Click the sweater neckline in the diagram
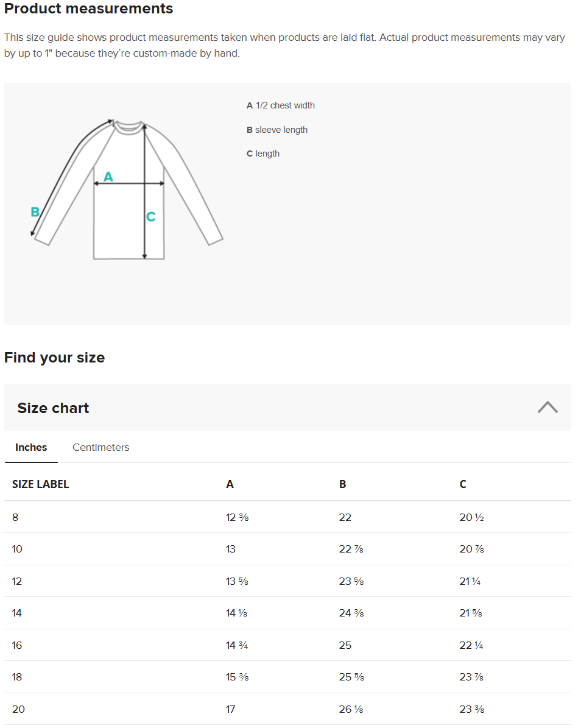 129,126
